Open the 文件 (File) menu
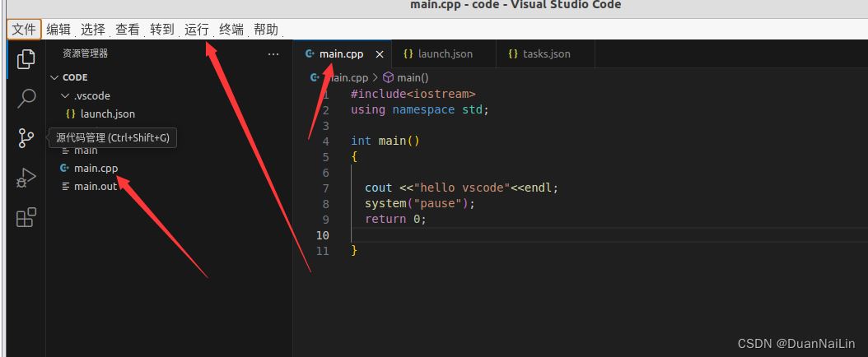The height and width of the screenshot is (357, 868). [24, 30]
